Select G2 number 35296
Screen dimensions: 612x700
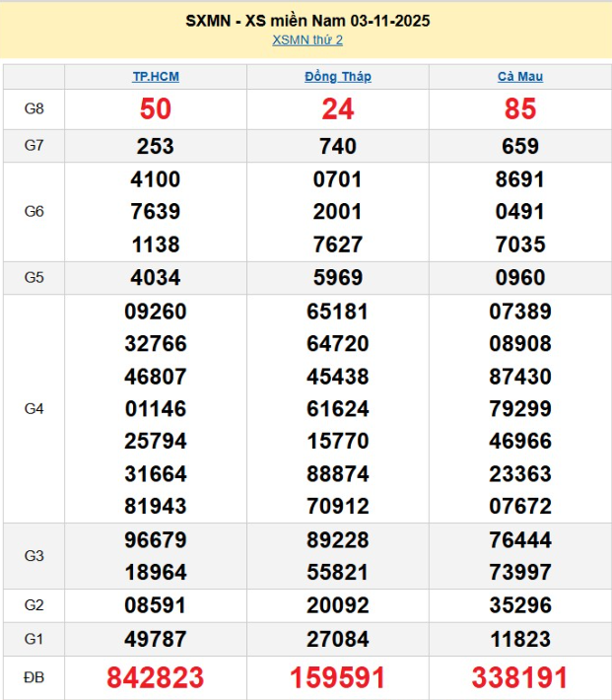tap(520, 605)
